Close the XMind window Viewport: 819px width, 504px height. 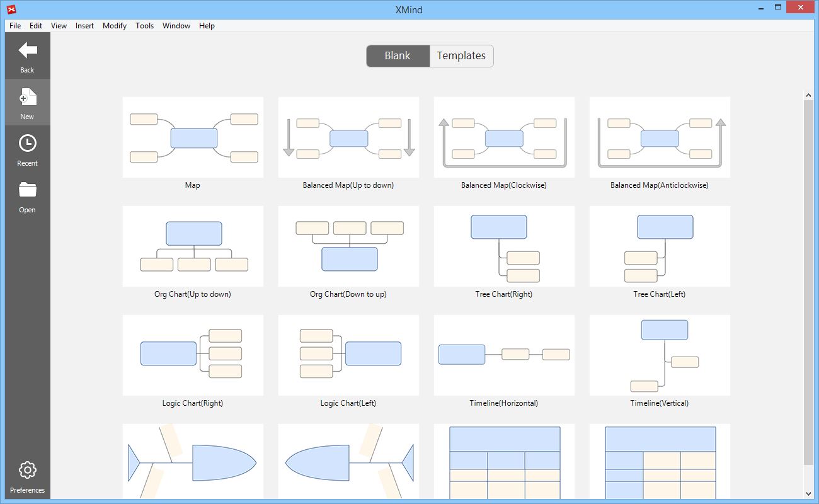click(801, 7)
